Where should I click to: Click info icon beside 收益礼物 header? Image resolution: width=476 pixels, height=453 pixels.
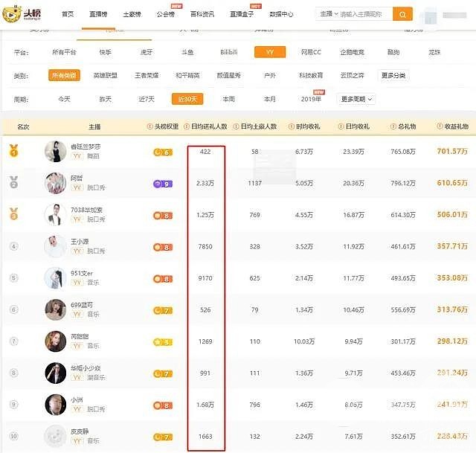click(440, 126)
